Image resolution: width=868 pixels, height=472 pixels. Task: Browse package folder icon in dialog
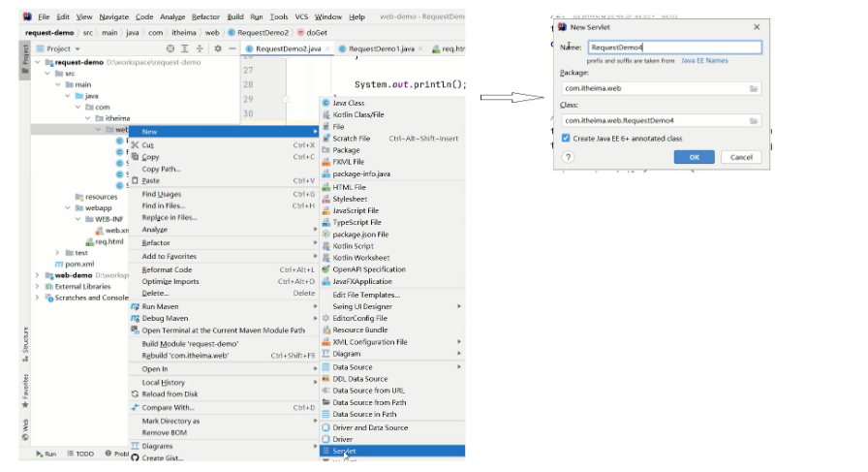(754, 88)
